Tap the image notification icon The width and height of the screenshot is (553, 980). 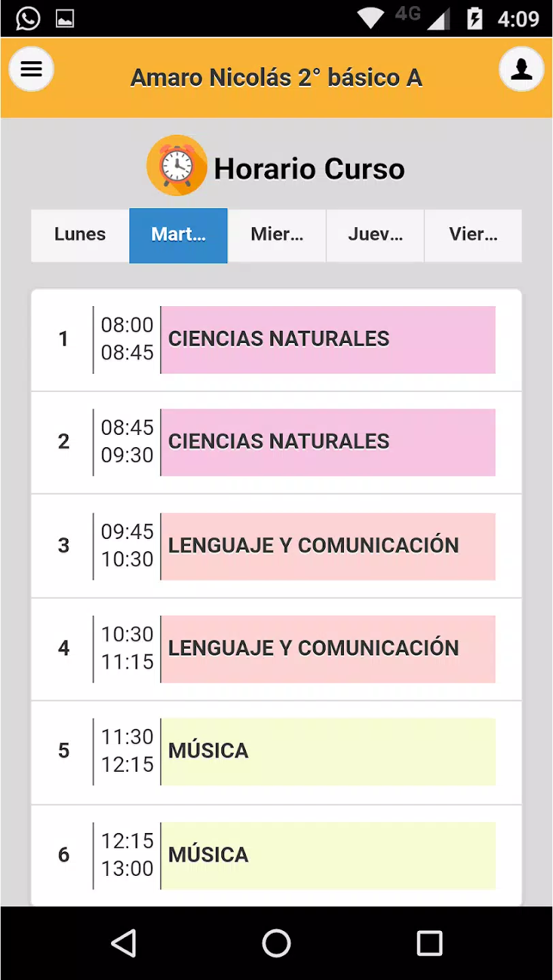pyautogui.click(x=65, y=18)
